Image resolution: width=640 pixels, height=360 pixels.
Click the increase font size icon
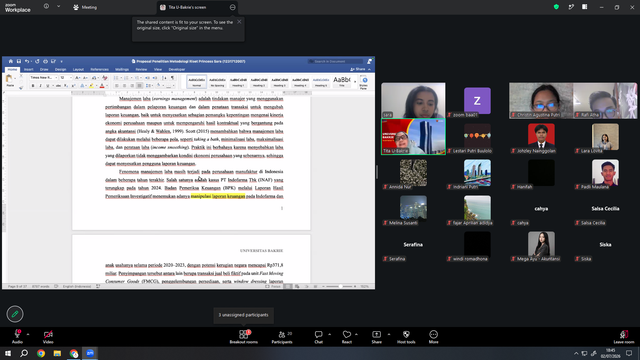click(77, 78)
